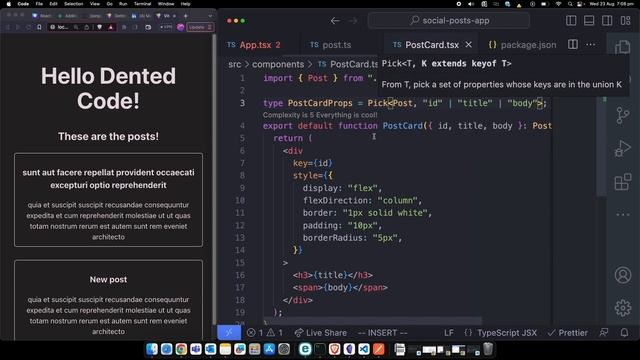Toggle the primary side bar layout icon

click(x=571, y=20)
